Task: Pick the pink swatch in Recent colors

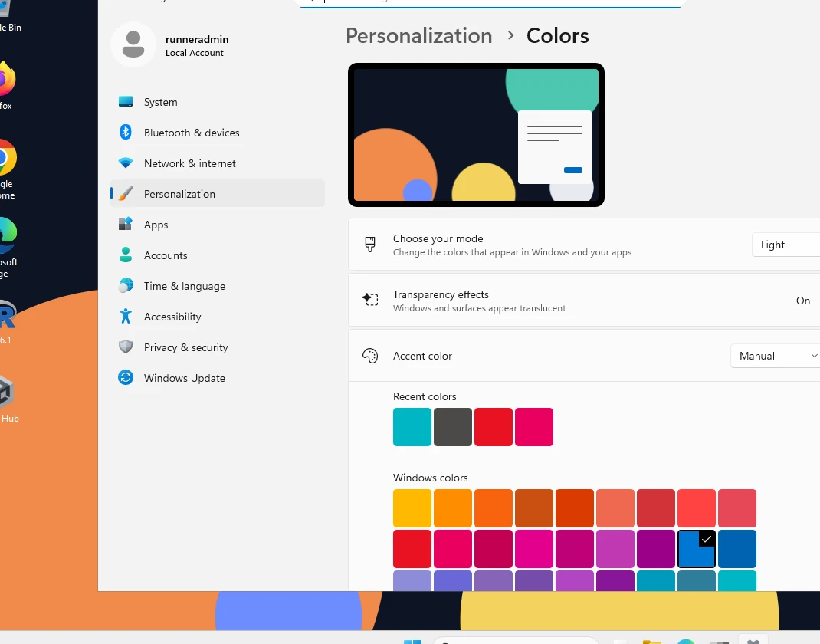Action: (534, 427)
